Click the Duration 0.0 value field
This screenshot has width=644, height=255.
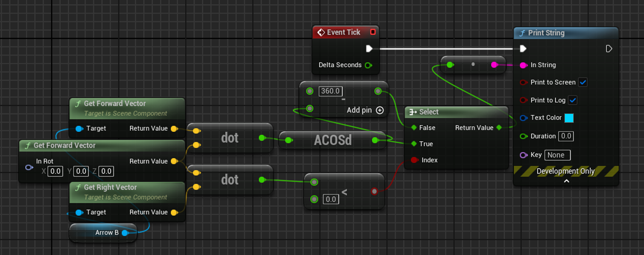point(566,136)
